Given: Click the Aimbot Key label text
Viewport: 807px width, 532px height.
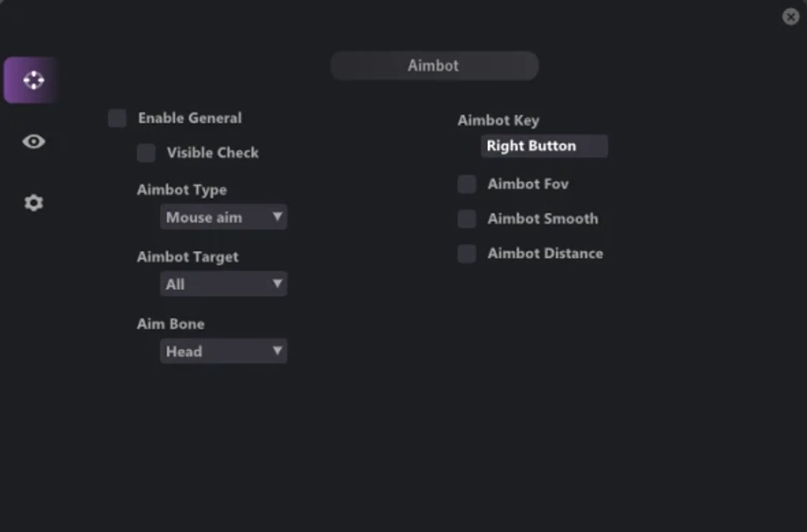Looking at the screenshot, I should coord(498,120).
